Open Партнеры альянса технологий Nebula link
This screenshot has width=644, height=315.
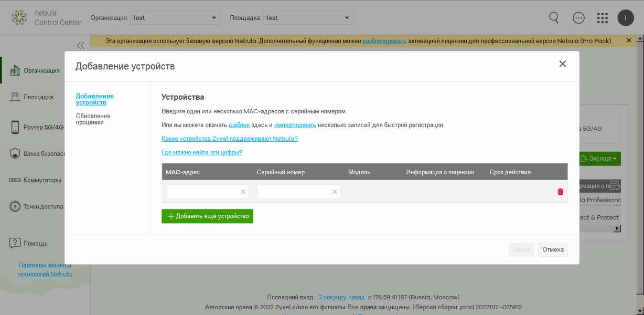pos(45,269)
